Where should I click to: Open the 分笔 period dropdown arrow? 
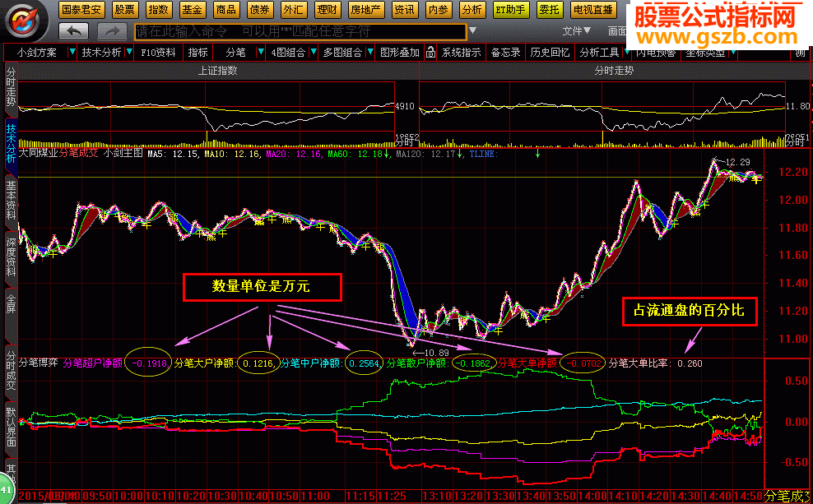pos(261,53)
